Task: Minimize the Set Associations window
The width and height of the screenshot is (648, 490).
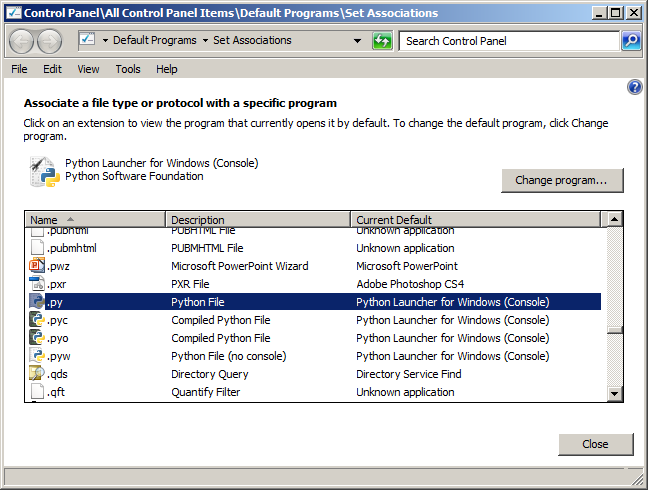Action: [599, 13]
